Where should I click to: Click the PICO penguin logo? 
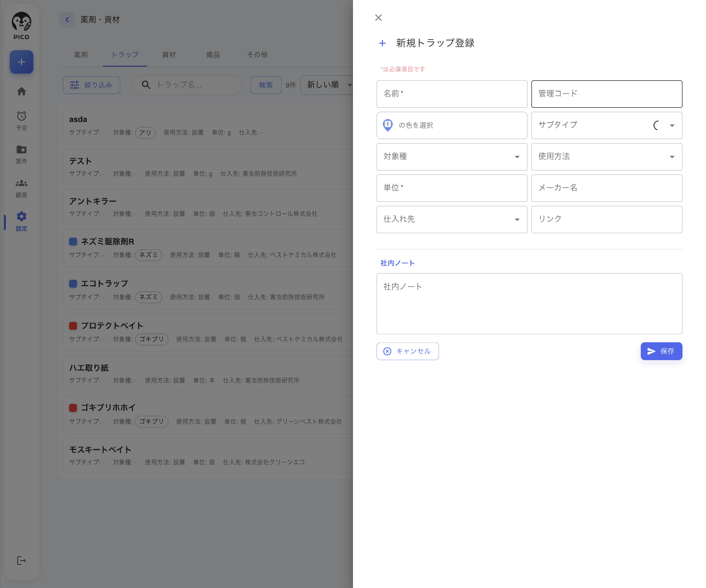(x=22, y=25)
